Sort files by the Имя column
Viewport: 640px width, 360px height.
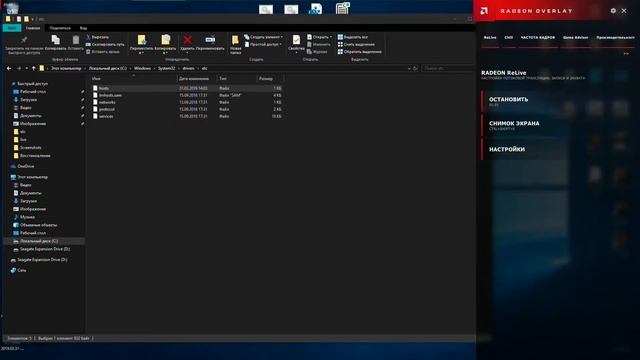(x=133, y=78)
